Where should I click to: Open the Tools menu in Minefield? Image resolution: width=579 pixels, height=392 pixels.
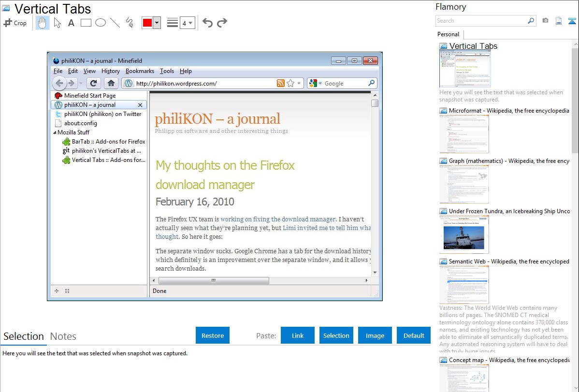[167, 71]
